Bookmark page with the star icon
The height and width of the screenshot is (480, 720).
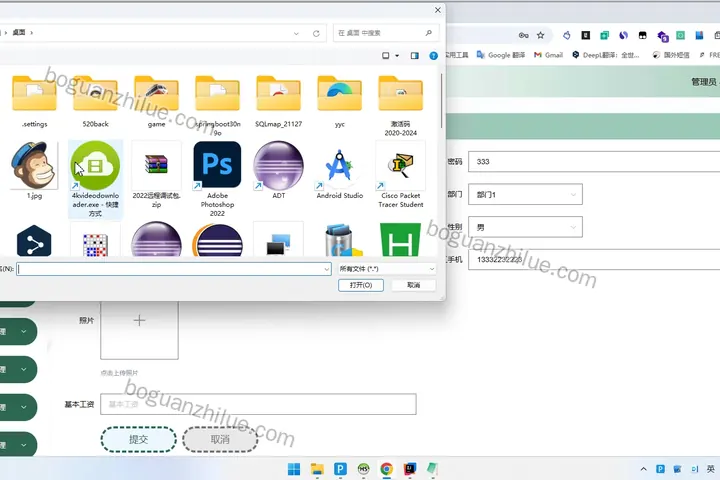(541, 35)
